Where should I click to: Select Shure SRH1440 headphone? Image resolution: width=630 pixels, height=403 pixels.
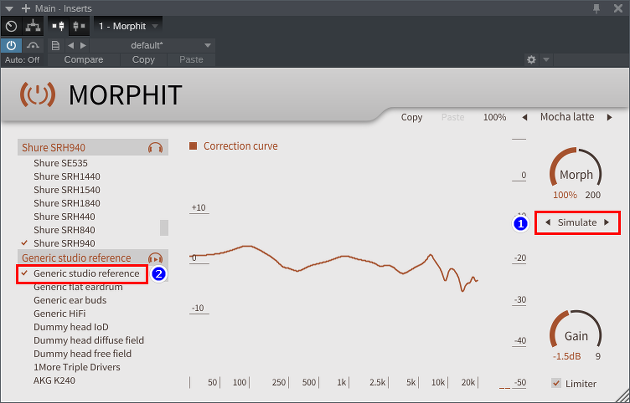[x=67, y=176]
